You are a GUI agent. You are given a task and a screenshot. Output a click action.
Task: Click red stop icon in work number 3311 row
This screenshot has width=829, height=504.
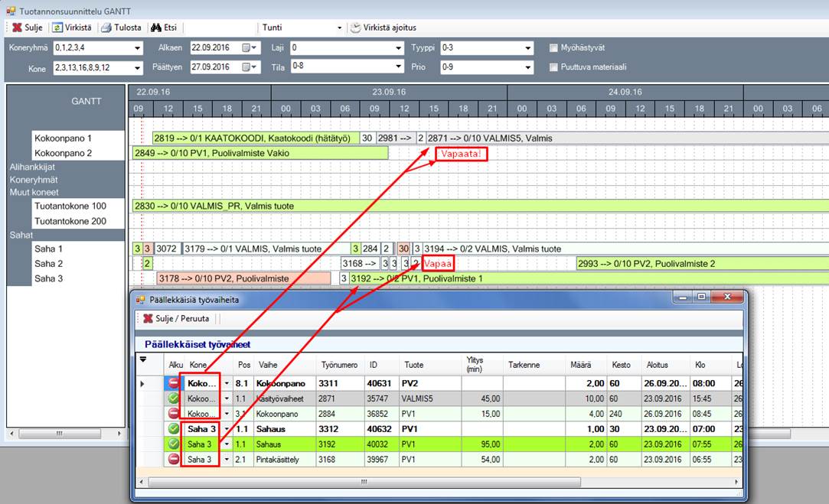coord(174,383)
